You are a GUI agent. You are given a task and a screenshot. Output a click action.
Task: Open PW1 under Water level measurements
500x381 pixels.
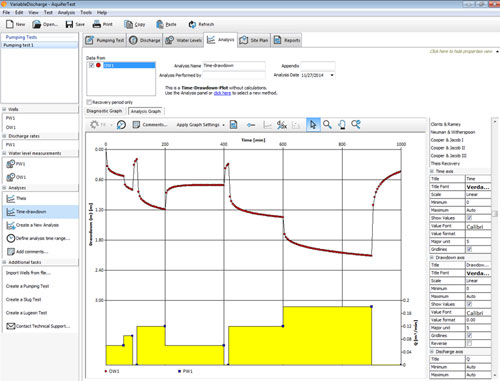[x=15, y=164]
